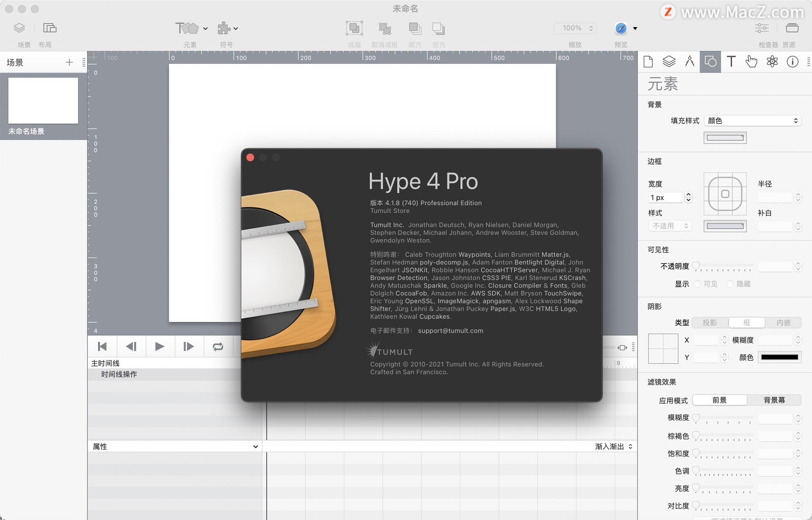The height and width of the screenshot is (520, 812).
Task: Select the 可见 visibility radio button
Action: pos(697,284)
